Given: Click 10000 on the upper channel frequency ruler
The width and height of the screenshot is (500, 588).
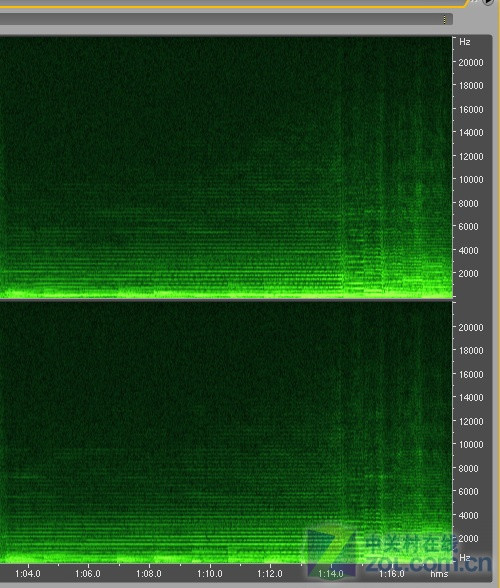Looking at the screenshot, I should pyautogui.click(x=471, y=180).
